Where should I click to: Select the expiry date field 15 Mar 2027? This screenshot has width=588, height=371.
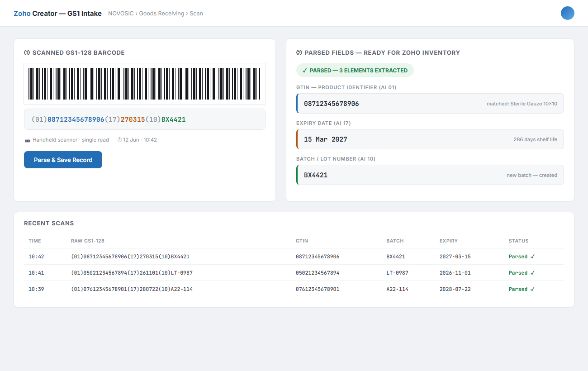coord(430,139)
